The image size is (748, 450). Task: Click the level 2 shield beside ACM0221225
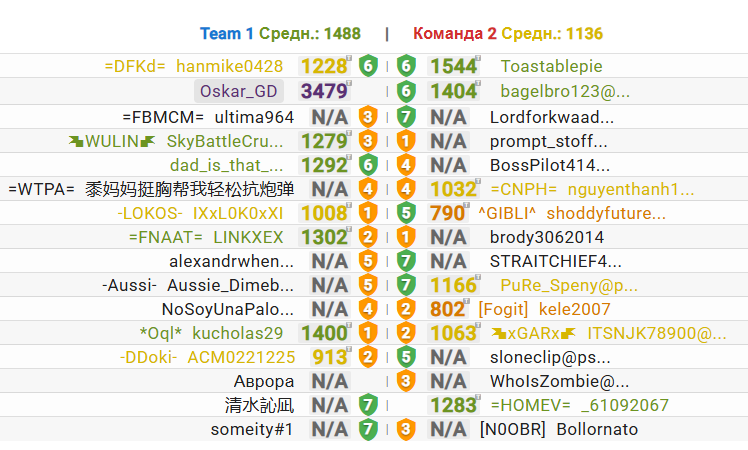click(368, 357)
